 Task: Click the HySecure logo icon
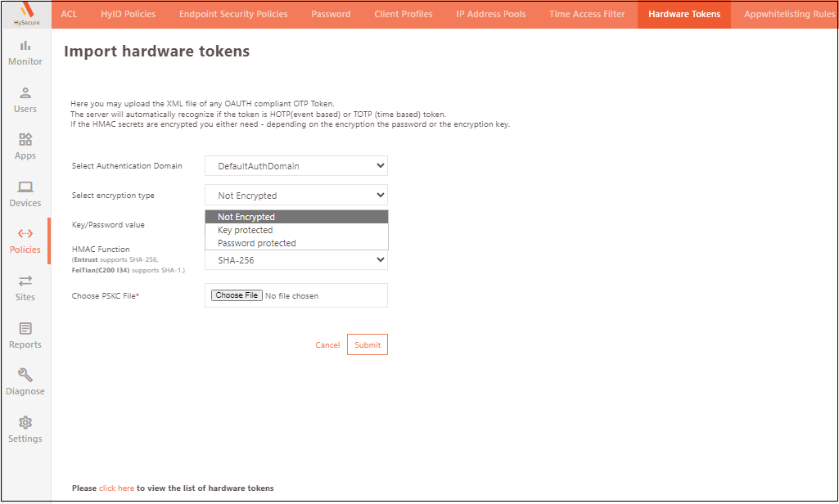coord(25,11)
